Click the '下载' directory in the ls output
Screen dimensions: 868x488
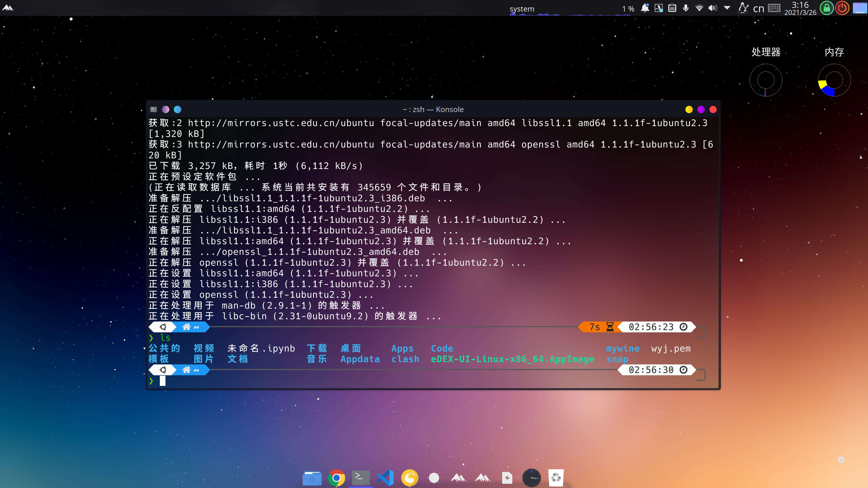317,348
